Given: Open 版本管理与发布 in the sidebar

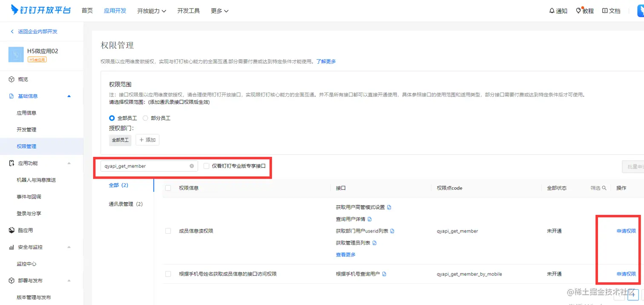Looking at the screenshot, I should [34, 297].
